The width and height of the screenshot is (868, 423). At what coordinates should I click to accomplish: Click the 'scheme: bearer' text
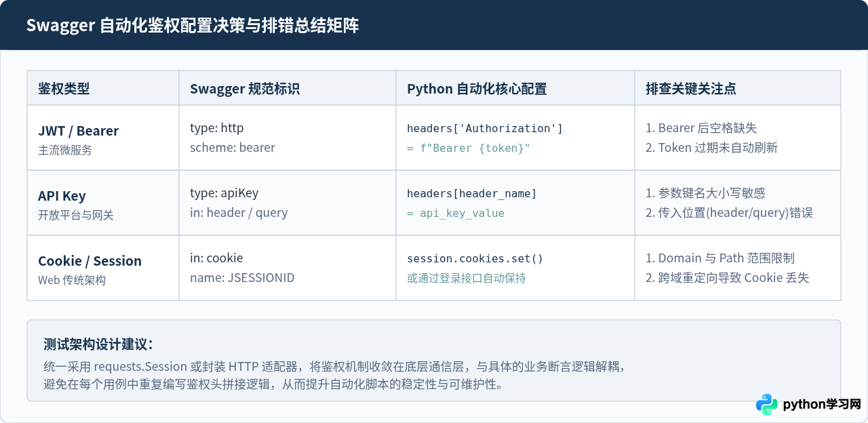(233, 147)
